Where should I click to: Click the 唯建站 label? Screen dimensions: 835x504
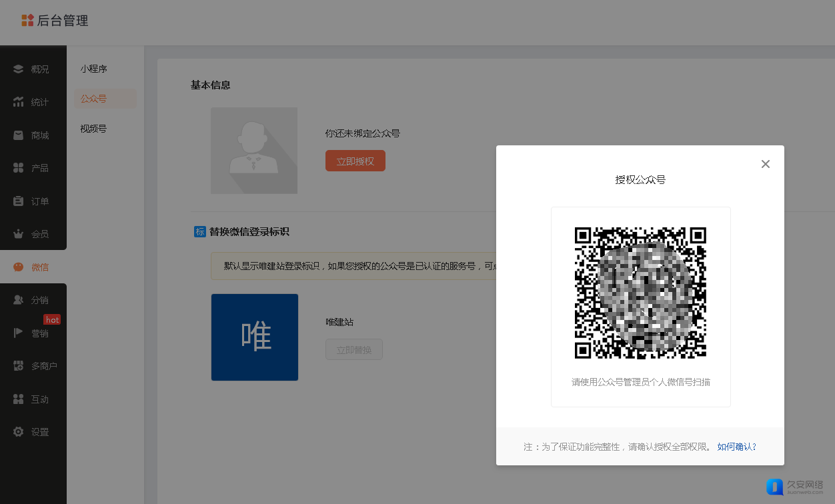pos(339,322)
